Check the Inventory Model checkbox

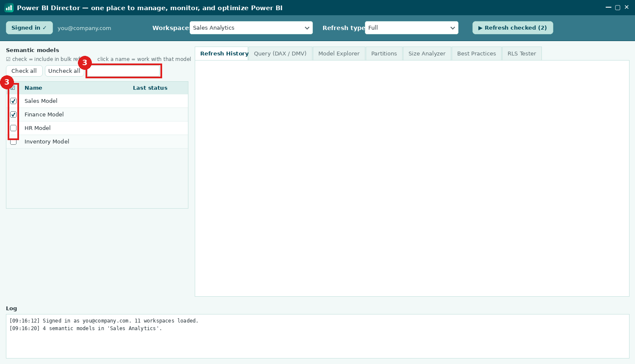pos(14,142)
